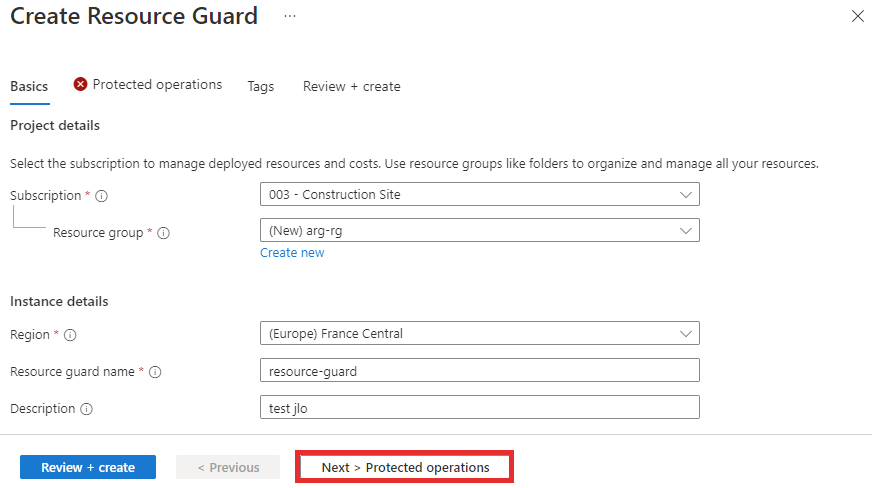Expand the Subscription dropdown
Image resolution: width=872 pixels, height=488 pixels.
click(479, 195)
